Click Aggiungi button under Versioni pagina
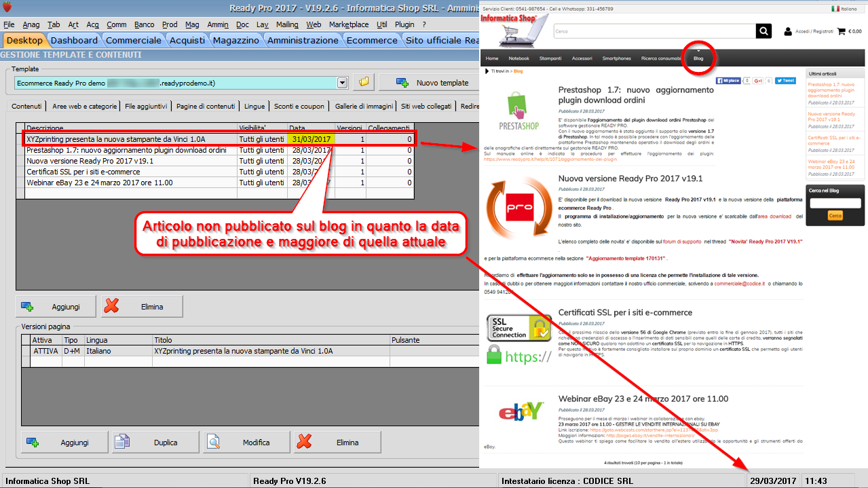The width and height of the screenshot is (868, 488). tap(64, 443)
